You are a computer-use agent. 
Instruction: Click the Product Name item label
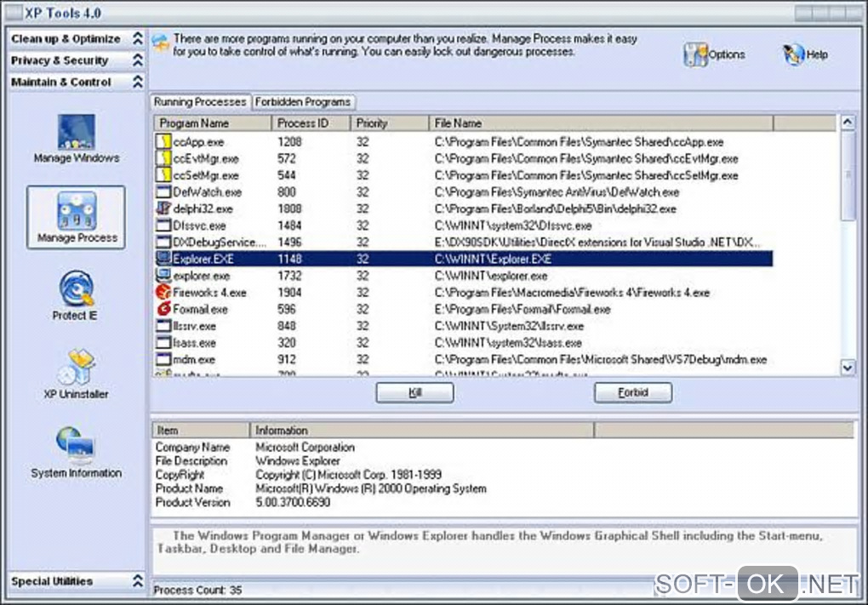(x=189, y=488)
